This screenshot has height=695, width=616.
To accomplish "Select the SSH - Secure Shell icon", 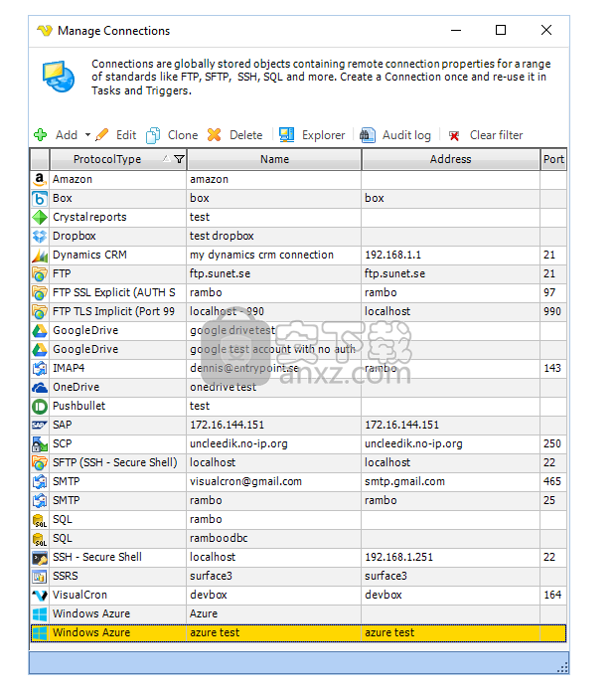I will (x=40, y=557).
